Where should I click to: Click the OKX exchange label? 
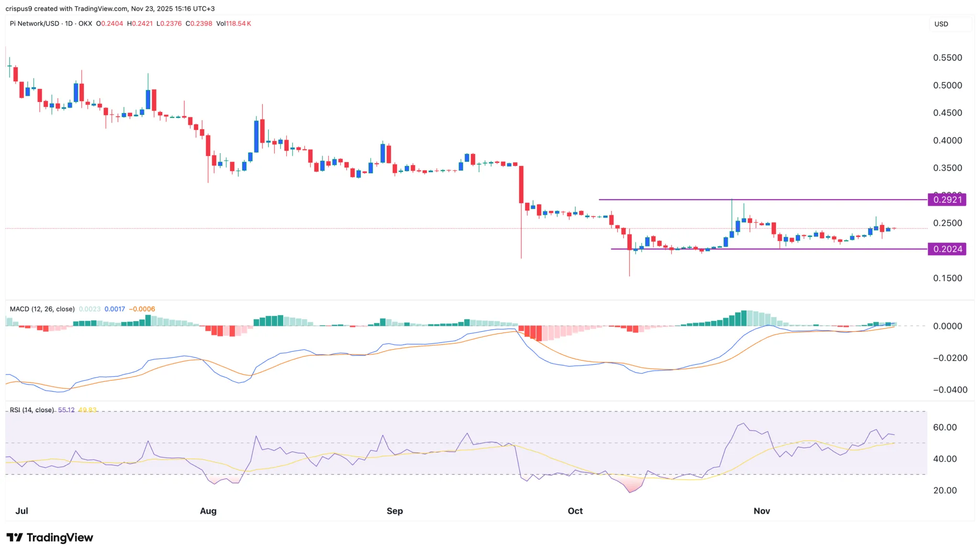coord(84,23)
